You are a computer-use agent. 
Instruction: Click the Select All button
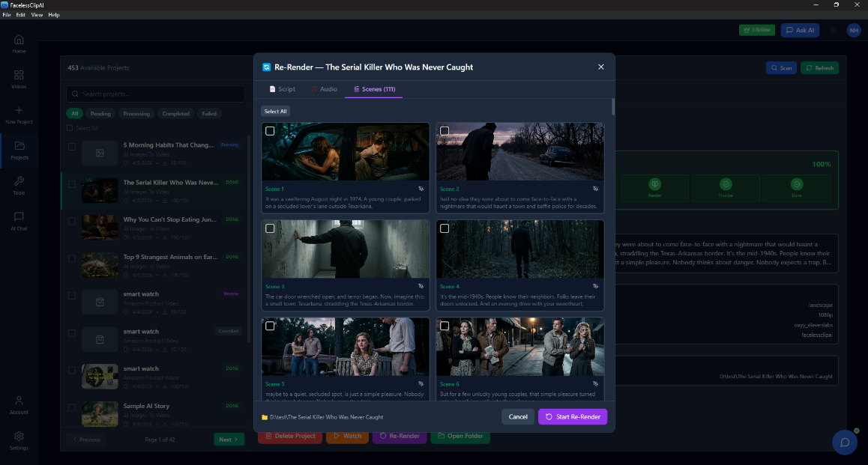[275, 111]
